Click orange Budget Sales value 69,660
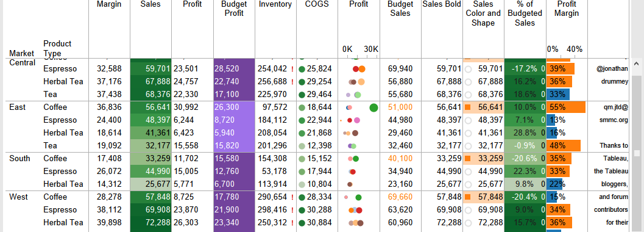 tap(400, 197)
